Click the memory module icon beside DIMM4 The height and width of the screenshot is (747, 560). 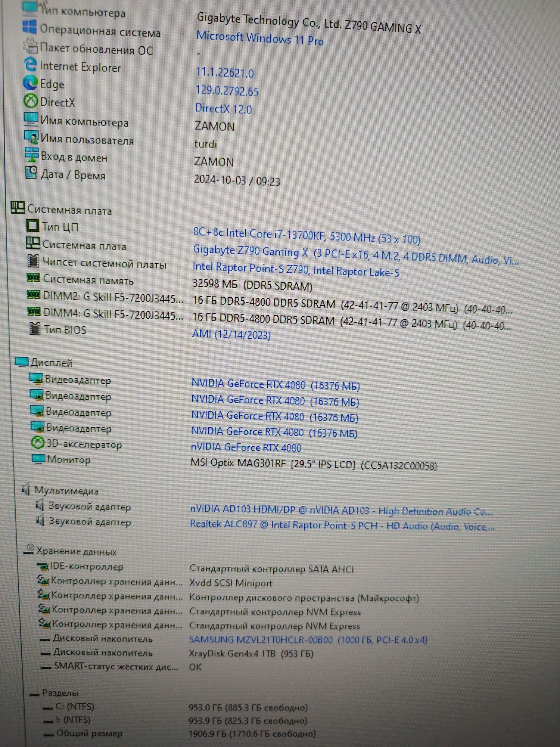(34, 311)
